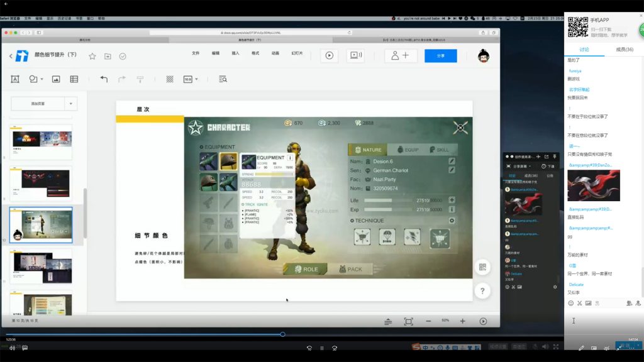Pause the video playback
Image resolution: width=644 pixels, height=362 pixels.
pyautogui.click(x=321, y=348)
